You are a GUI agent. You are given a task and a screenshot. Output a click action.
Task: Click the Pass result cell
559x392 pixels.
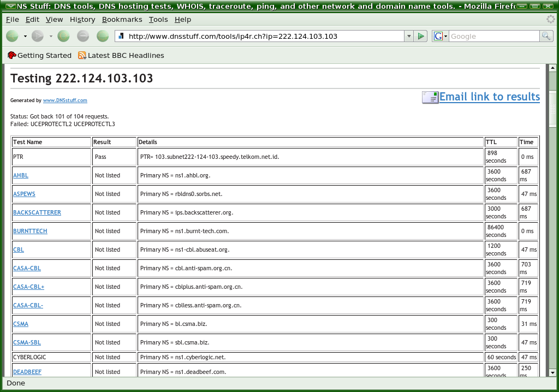tap(114, 157)
